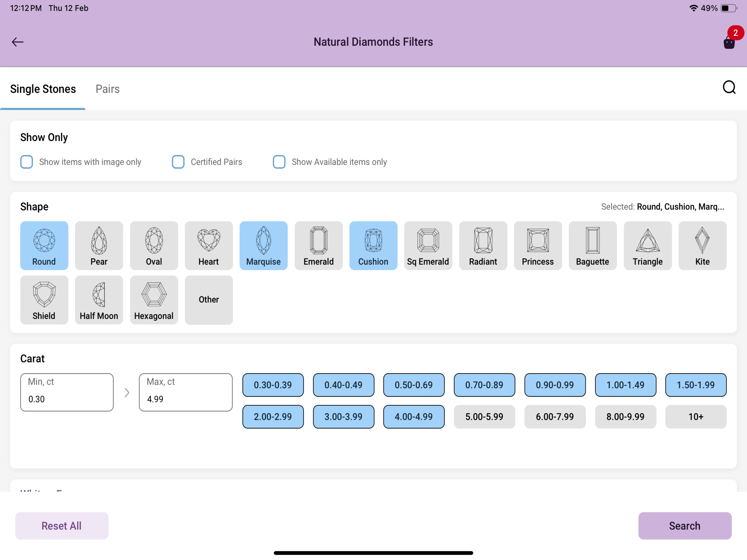Screen dimensions: 747x560
Task: Add carat range 5.00-5.99
Action: click(x=484, y=416)
